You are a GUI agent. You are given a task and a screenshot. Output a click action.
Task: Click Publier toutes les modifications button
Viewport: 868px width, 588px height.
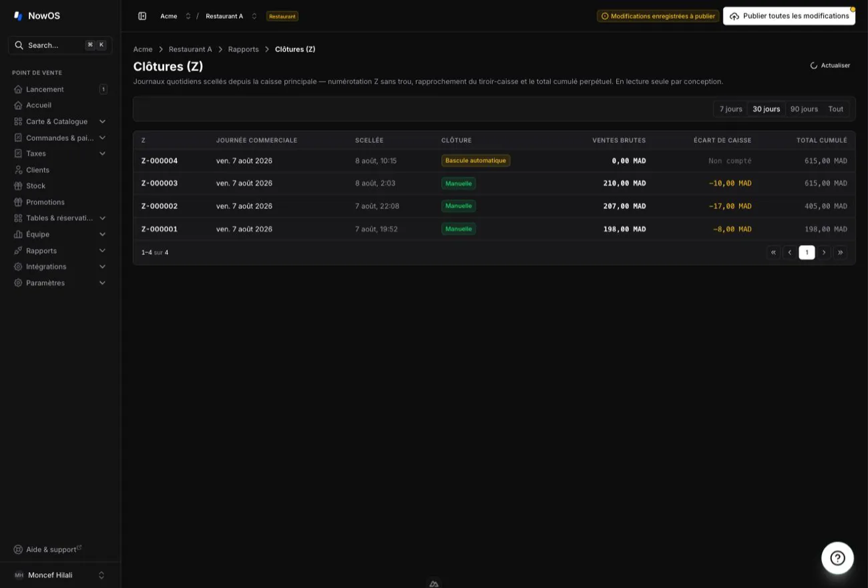coord(789,16)
